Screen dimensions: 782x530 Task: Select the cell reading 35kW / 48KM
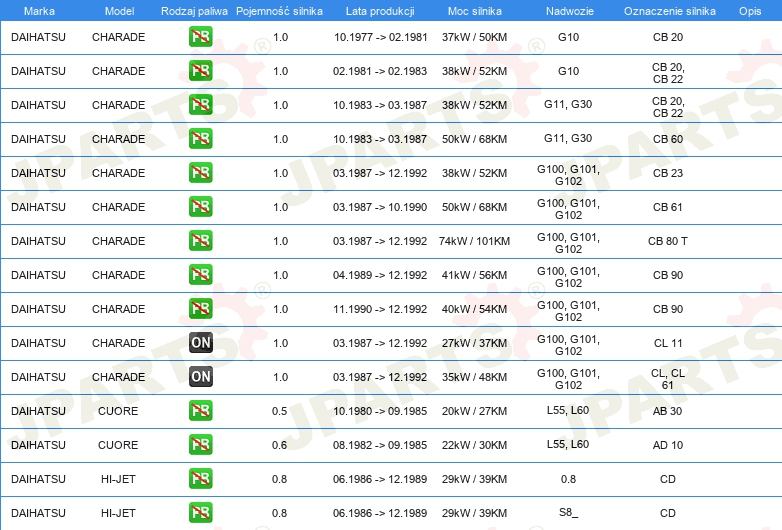coord(474,377)
